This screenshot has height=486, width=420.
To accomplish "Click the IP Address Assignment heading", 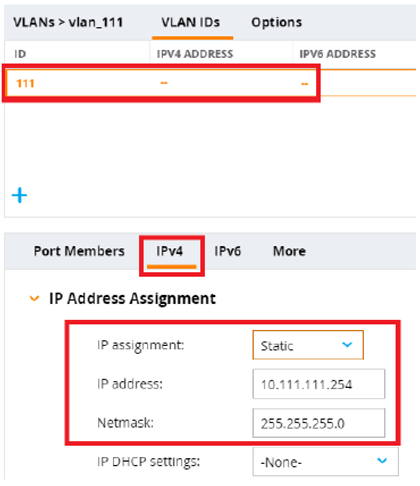I will tap(132, 298).
